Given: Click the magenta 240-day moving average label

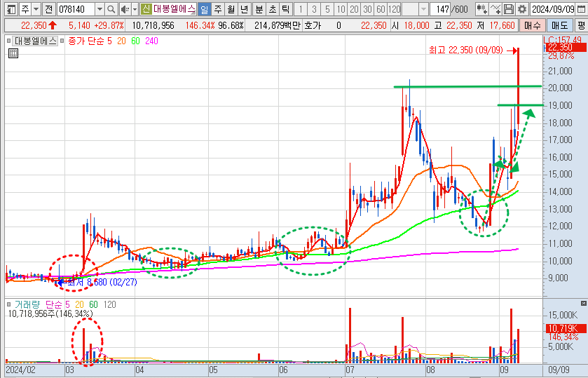Looking at the screenshot, I should coord(151,41).
